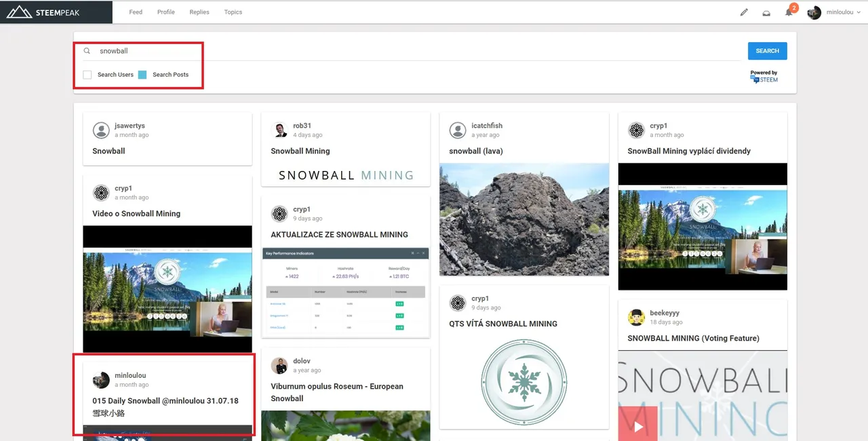Open QTS VÍTÁ SNOWBALL MINING post

[x=503, y=324]
